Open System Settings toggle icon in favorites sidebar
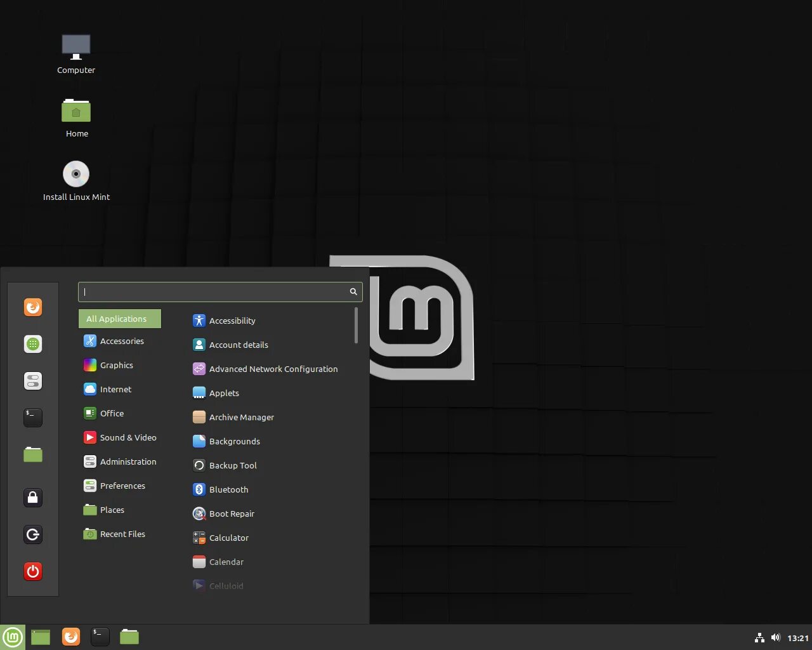Image resolution: width=812 pixels, height=650 pixels. click(x=33, y=381)
